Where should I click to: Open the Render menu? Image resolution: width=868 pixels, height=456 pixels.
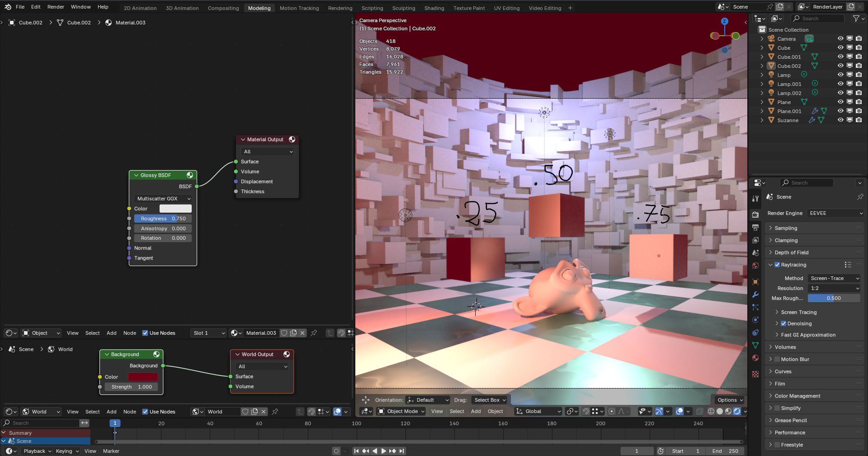click(x=56, y=7)
